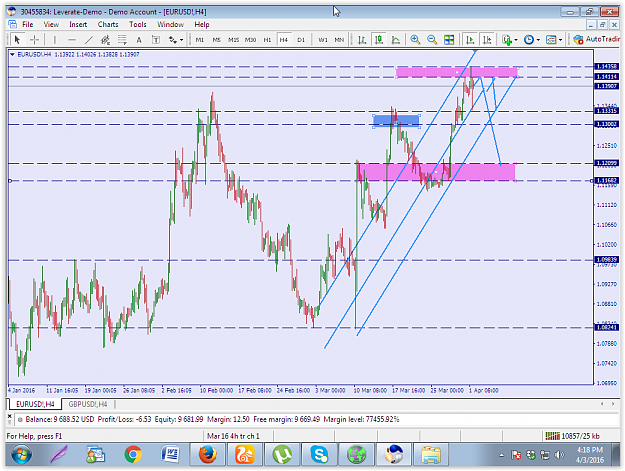Draw a vertical line tool
The image size is (625, 471).
(x=55, y=40)
